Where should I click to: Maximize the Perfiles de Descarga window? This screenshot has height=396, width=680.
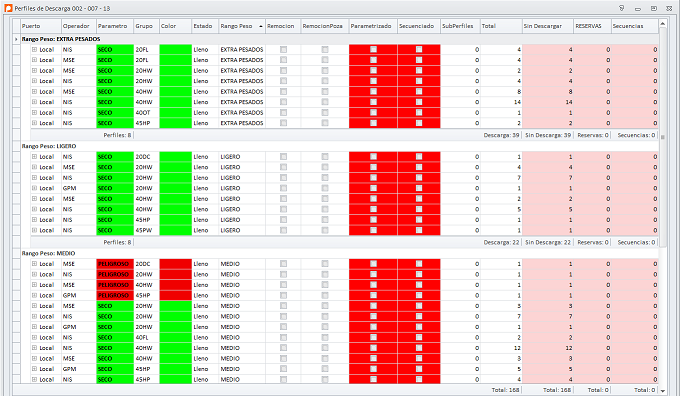[654, 8]
